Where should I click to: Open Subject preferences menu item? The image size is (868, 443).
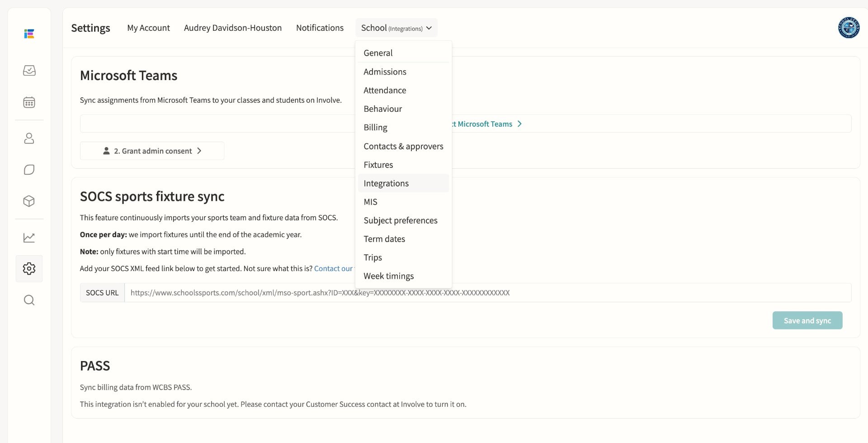403,220
